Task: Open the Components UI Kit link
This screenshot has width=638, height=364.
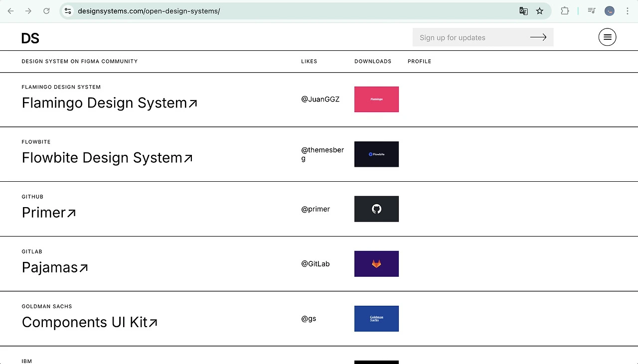Action: pos(90,322)
